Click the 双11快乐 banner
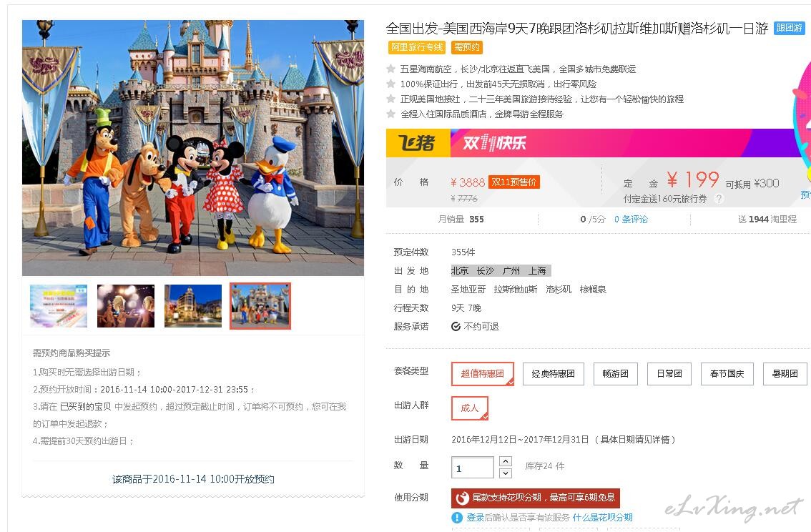Image resolution: width=811 pixels, height=532 pixels. tap(494, 143)
